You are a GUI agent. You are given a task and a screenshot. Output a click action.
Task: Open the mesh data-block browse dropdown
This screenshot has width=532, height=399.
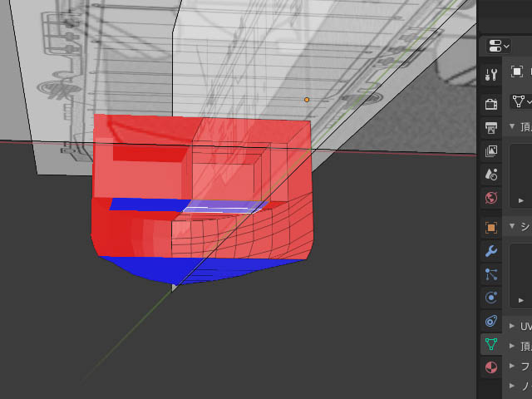coord(521,101)
